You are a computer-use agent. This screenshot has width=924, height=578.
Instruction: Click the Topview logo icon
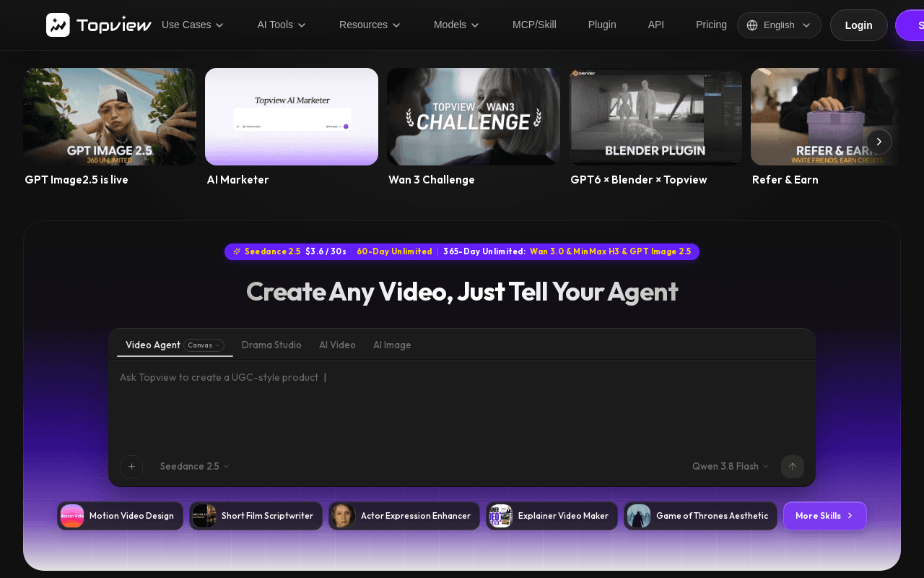coord(58,25)
